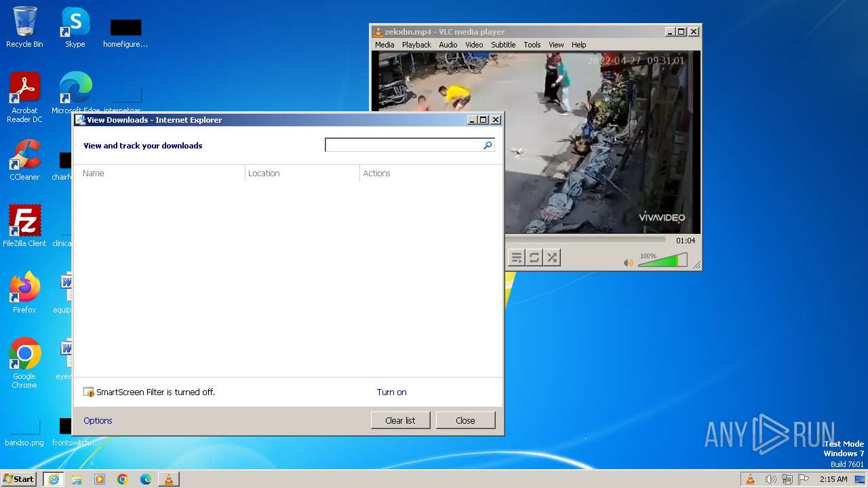Screen dimensions: 868x488
Task: Open the Media menu in VLC
Action: 384,45
